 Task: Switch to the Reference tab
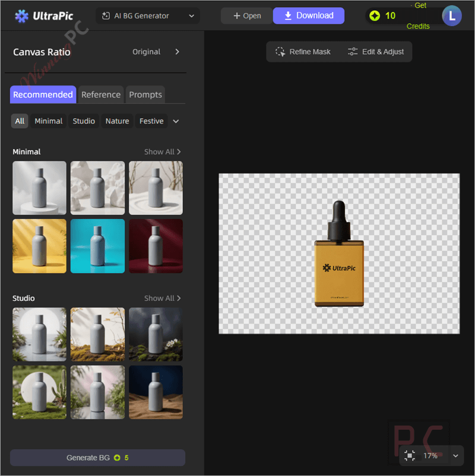point(101,95)
